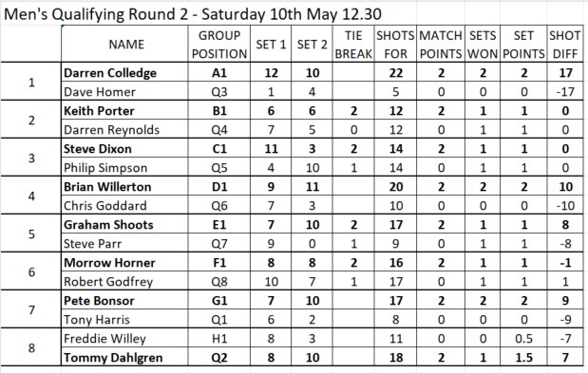Select Graham Shoots' shot diff value 8
The width and height of the screenshot is (588, 373).
(x=565, y=225)
